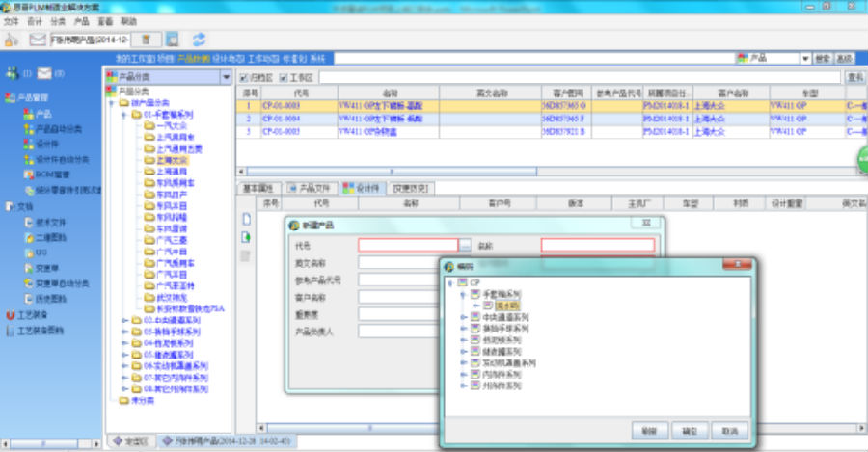868x452 pixels.
Task: Click the horizontal scrollbar under the product table
Action: (x=392, y=172)
